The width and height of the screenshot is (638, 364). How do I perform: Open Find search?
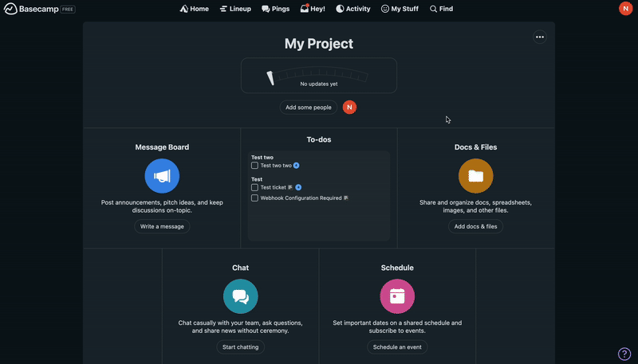[441, 9]
